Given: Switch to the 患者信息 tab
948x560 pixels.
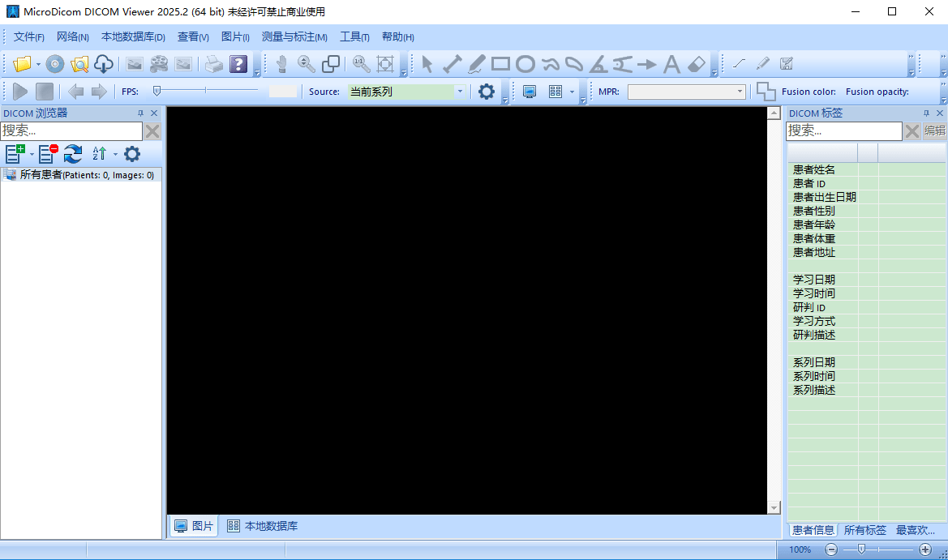Looking at the screenshot, I should coord(813,530).
